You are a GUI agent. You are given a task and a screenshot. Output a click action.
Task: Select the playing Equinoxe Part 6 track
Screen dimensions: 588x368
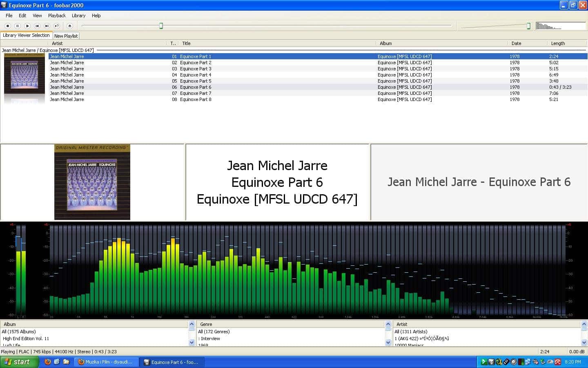[318, 87]
